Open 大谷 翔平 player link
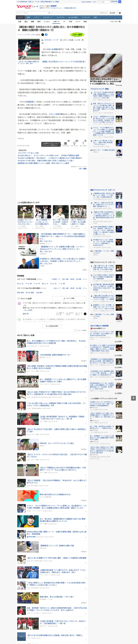Screen dimensions: 138x644 click(39, 292)
